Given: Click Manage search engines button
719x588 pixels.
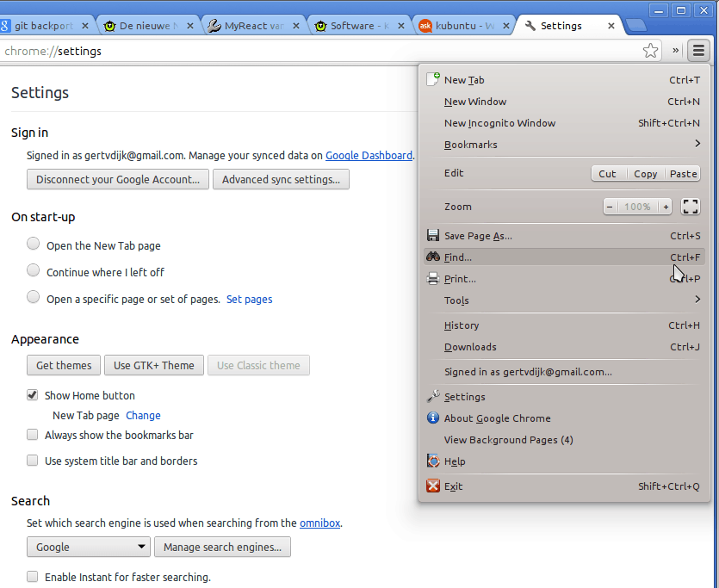Looking at the screenshot, I should tap(222, 547).
